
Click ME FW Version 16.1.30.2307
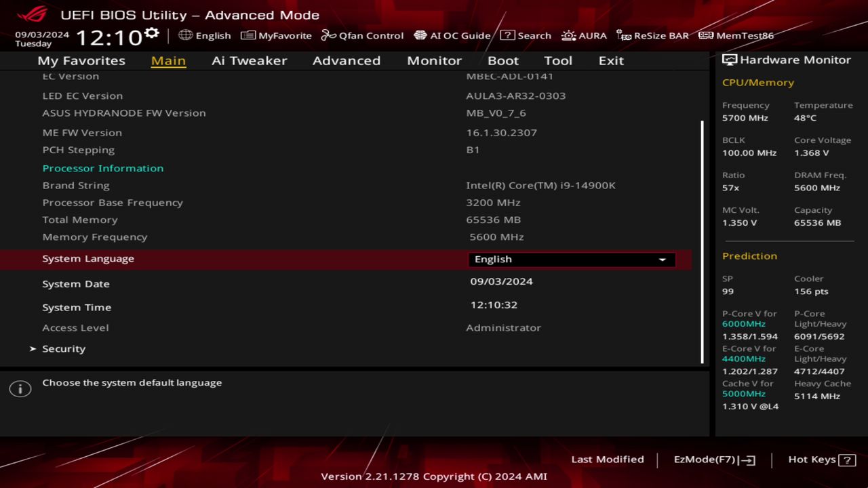pos(501,133)
